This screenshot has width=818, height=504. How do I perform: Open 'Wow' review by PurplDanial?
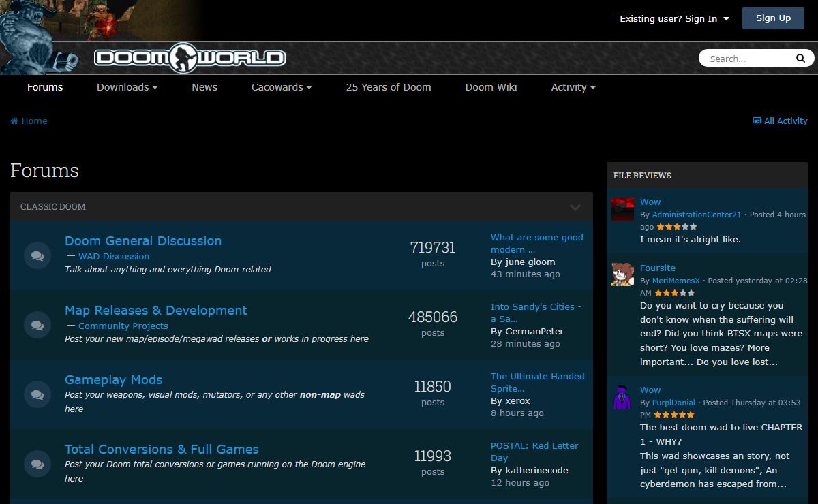[x=650, y=390]
